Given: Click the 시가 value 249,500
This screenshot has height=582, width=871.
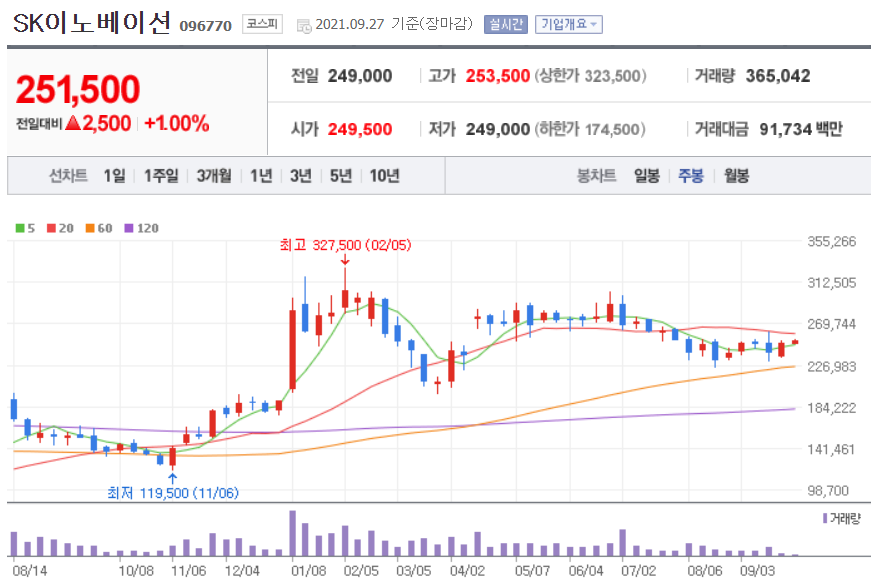Looking at the screenshot, I should click(x=360, y=129).
